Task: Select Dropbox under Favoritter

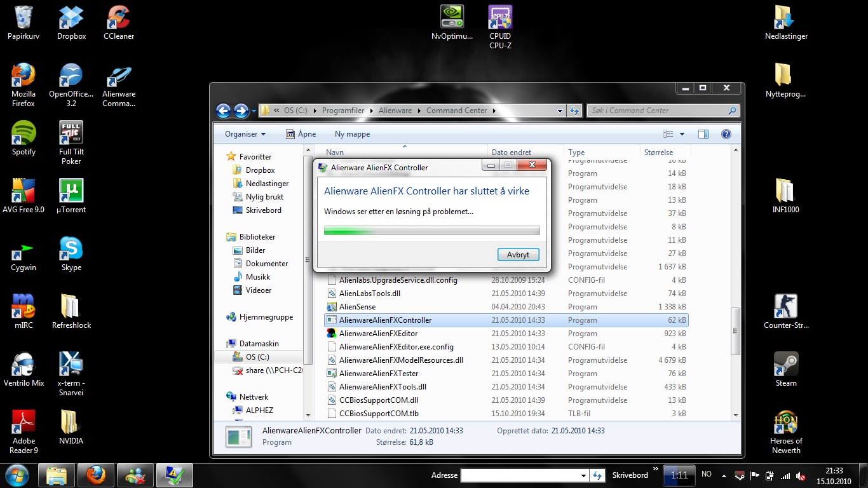Action: [260, 170]
